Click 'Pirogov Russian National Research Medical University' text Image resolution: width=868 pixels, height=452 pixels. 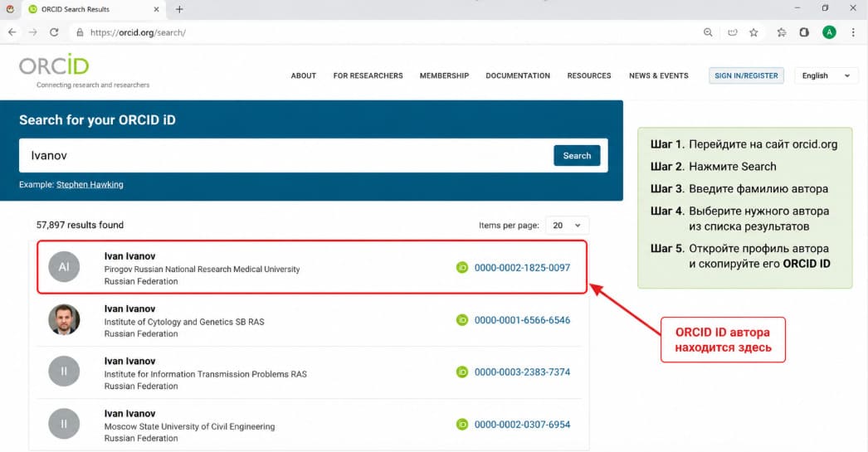click(202, 270)
